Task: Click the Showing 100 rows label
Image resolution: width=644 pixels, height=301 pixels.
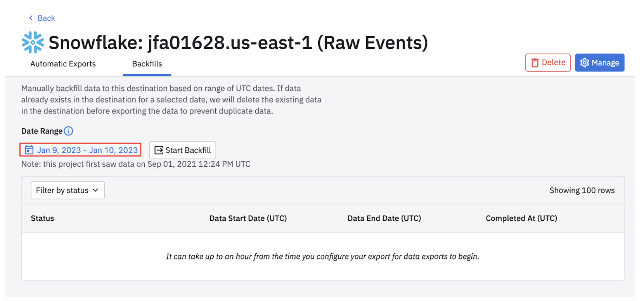Action: coord(582,190)
